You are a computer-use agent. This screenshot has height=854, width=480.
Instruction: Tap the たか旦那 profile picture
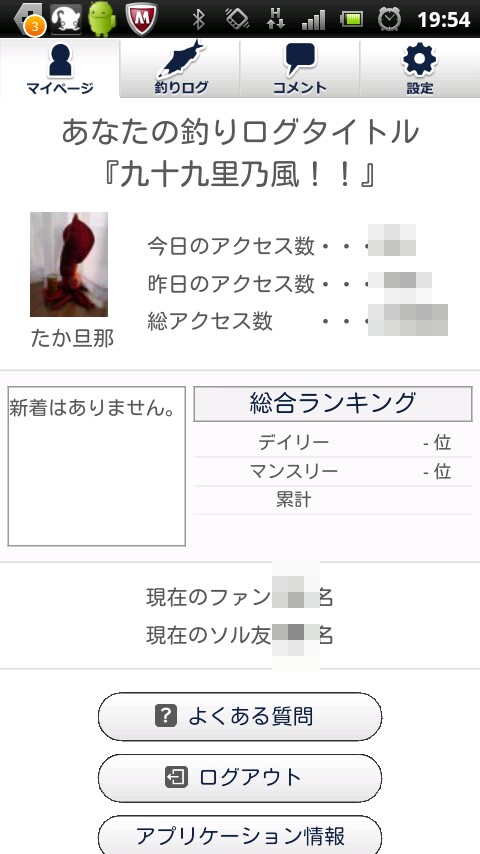click(x=69, y=264)
